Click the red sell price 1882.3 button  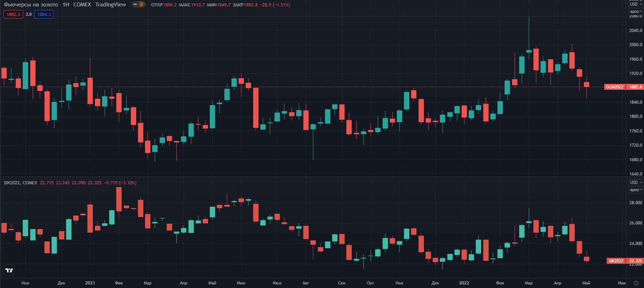click(x=14, y=15)
